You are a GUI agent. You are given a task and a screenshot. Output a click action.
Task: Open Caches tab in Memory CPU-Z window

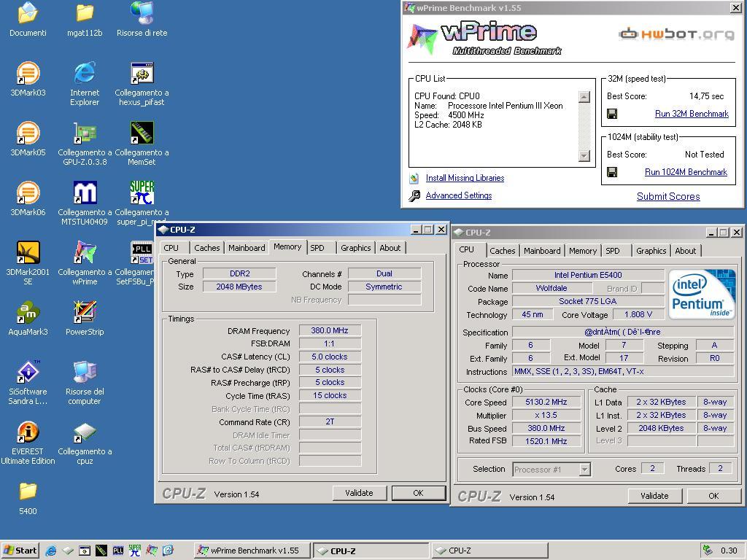(206, 248)
